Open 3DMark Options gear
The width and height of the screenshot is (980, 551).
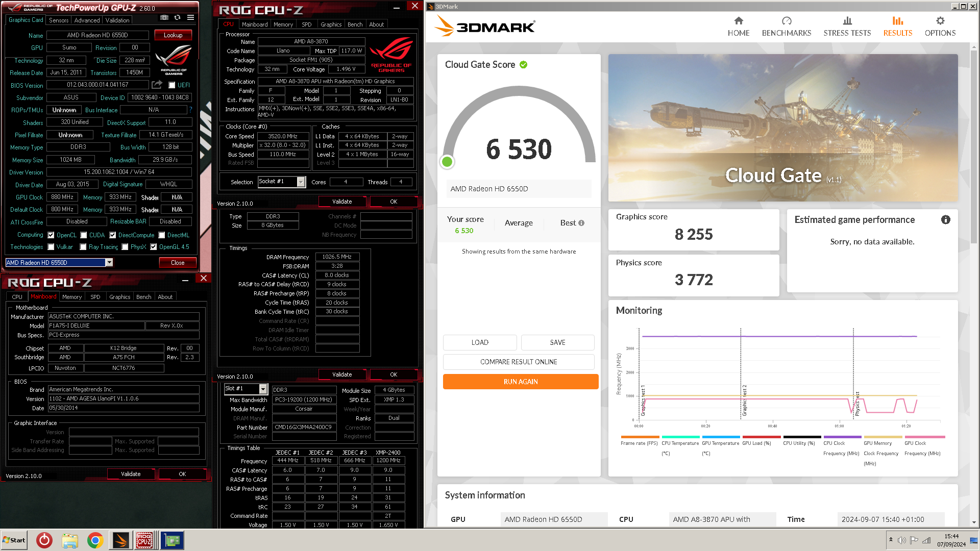(940, 27)
